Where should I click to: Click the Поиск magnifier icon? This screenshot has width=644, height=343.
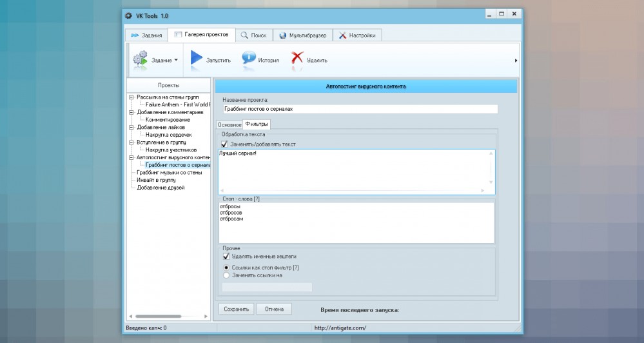[244, 35]
